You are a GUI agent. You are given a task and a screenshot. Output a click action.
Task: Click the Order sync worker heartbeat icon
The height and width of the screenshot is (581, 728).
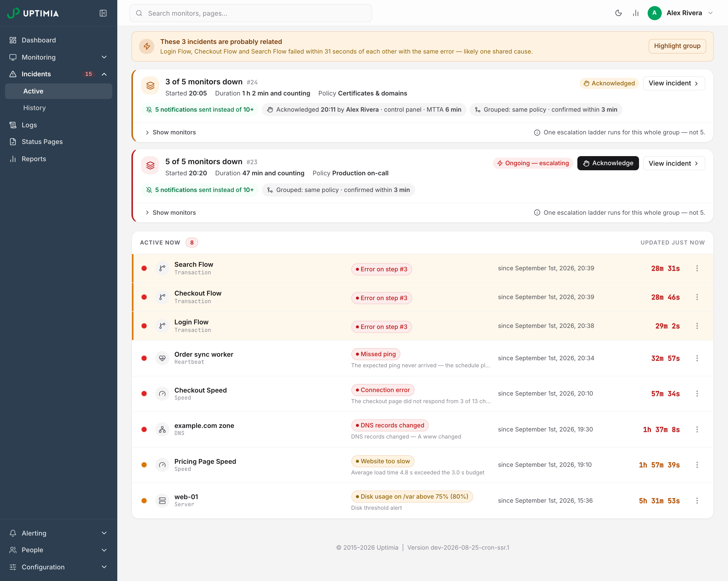coord(162,358)
